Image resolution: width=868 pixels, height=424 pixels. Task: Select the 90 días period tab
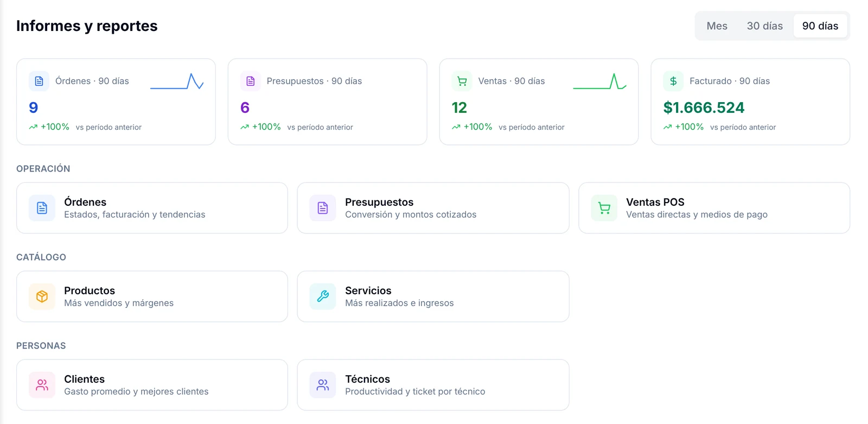pyautogui.click(x=820, y=26)
